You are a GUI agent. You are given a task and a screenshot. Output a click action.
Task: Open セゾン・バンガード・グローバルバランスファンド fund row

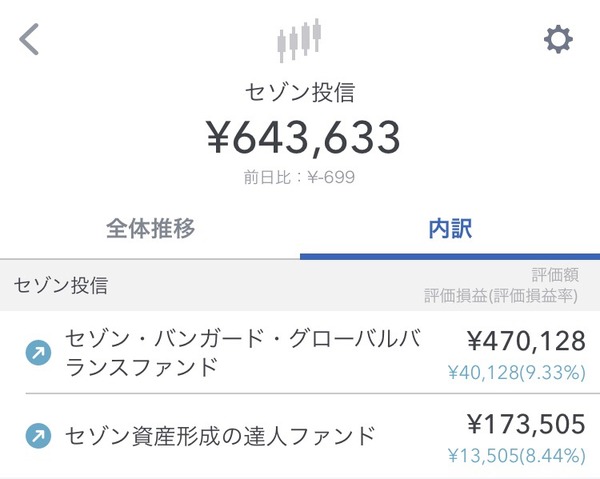[300, 352]
